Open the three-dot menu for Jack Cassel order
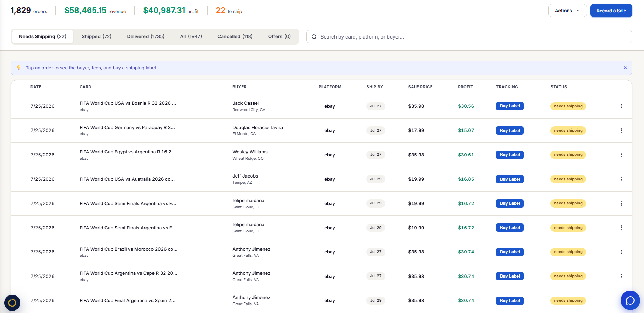 [621, 106]
